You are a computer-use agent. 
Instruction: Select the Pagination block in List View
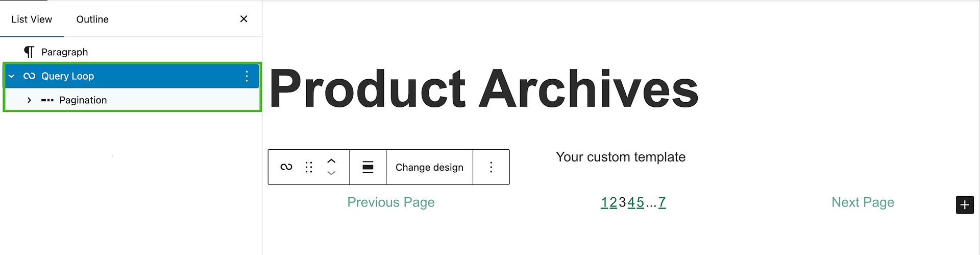[x=83, y=100]
